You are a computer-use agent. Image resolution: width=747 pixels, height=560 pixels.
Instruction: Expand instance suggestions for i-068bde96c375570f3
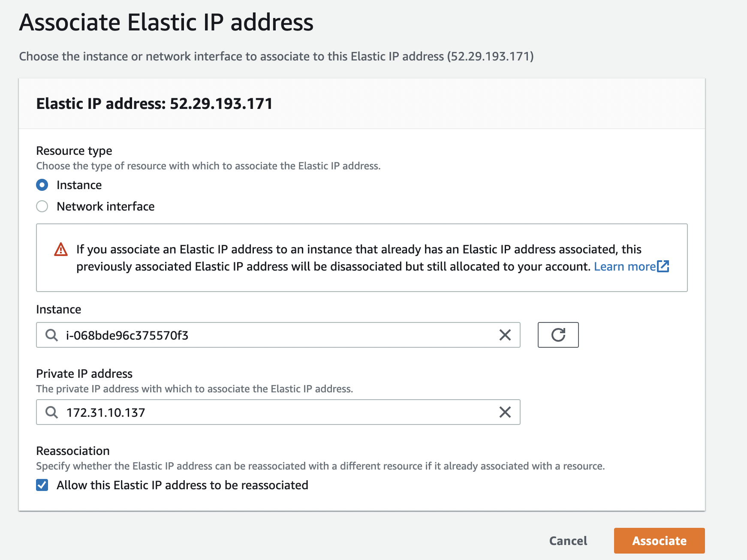coord(279,335)
